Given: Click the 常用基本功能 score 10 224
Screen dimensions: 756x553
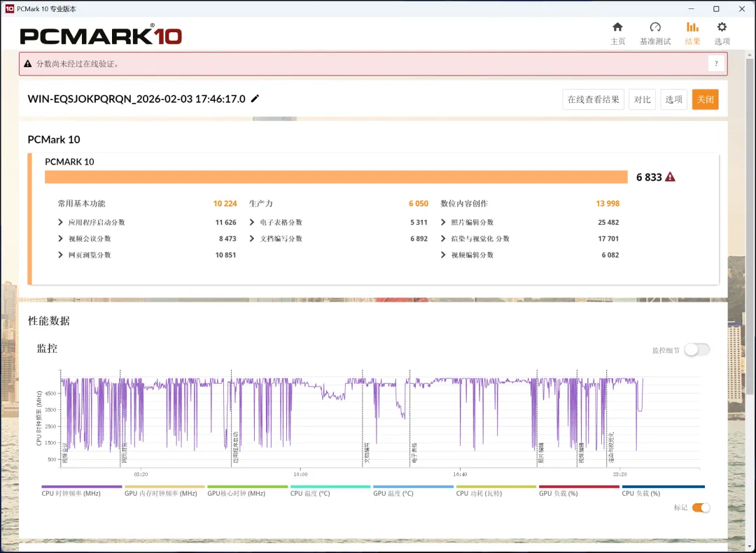Looking at the screenshot, I should (x=225, y=204).
